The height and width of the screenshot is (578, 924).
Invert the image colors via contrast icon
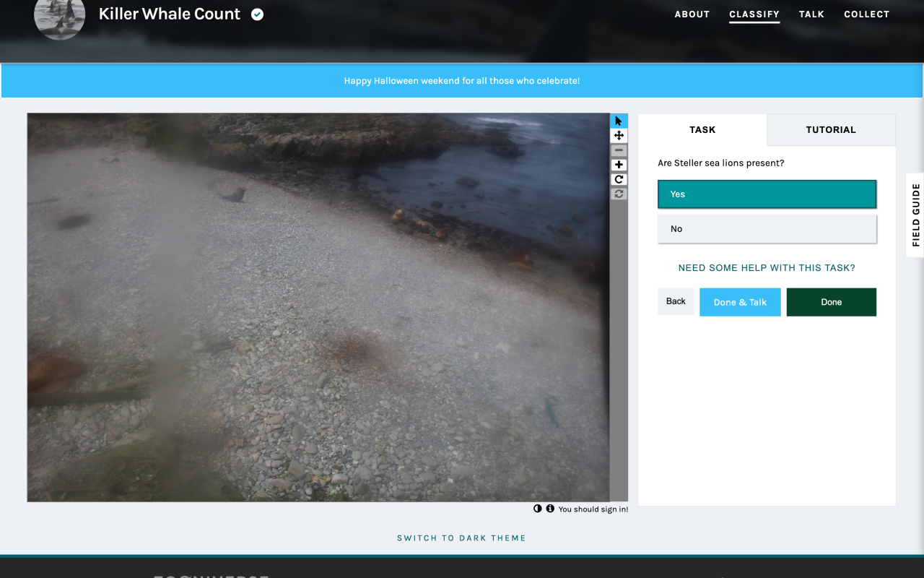(537, 509)
